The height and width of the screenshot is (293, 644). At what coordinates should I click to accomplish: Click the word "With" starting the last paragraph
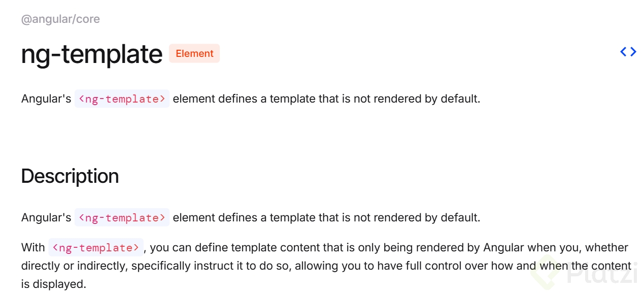(x=33, y=248)
